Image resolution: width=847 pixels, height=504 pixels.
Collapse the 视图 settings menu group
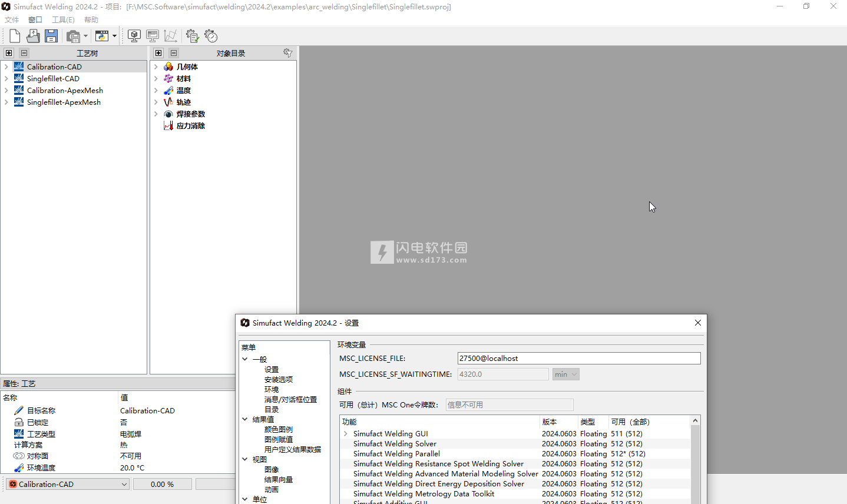pos(245,459)
